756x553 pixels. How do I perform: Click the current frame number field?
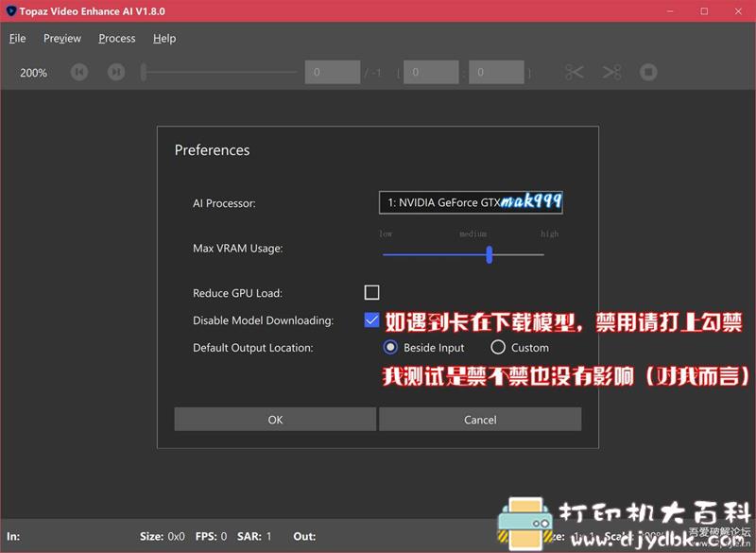pyautogui.click(x=333, y=73)
